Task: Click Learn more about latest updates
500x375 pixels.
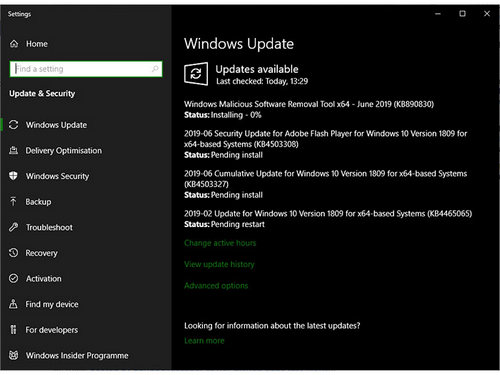Action: [204, 341]
